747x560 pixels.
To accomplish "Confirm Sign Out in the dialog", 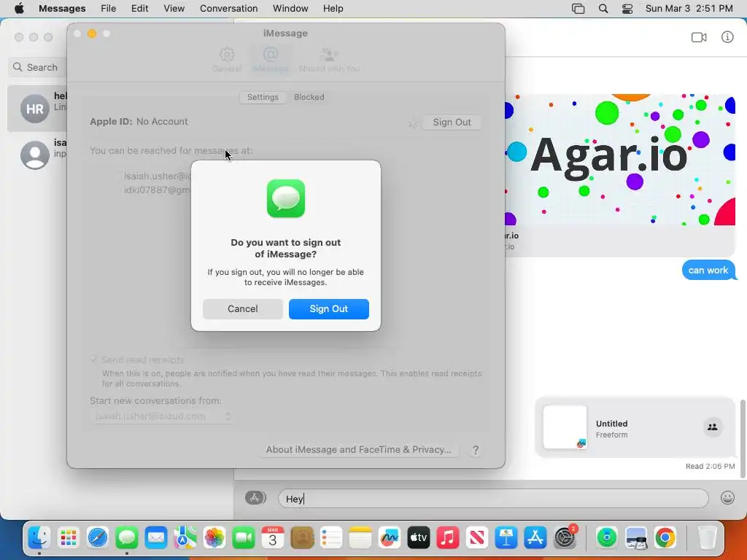I will (x=329, y=309).
